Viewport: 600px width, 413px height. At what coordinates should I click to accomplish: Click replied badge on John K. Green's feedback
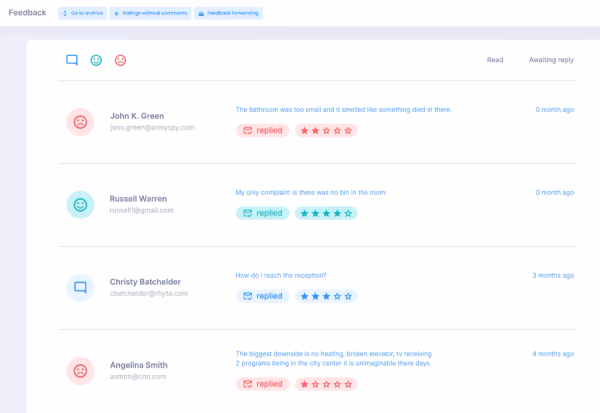point(262,131)
